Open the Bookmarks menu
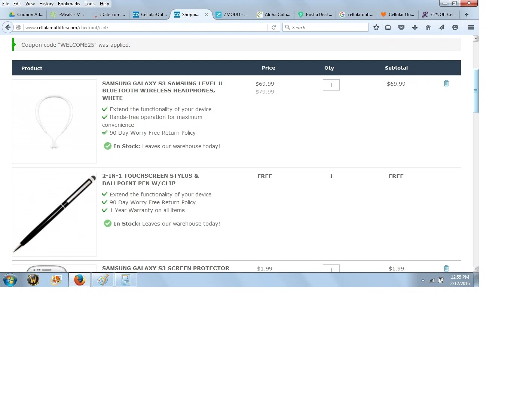Image resolution: width=532 pixels, height=398 pixels. point(69,4)
